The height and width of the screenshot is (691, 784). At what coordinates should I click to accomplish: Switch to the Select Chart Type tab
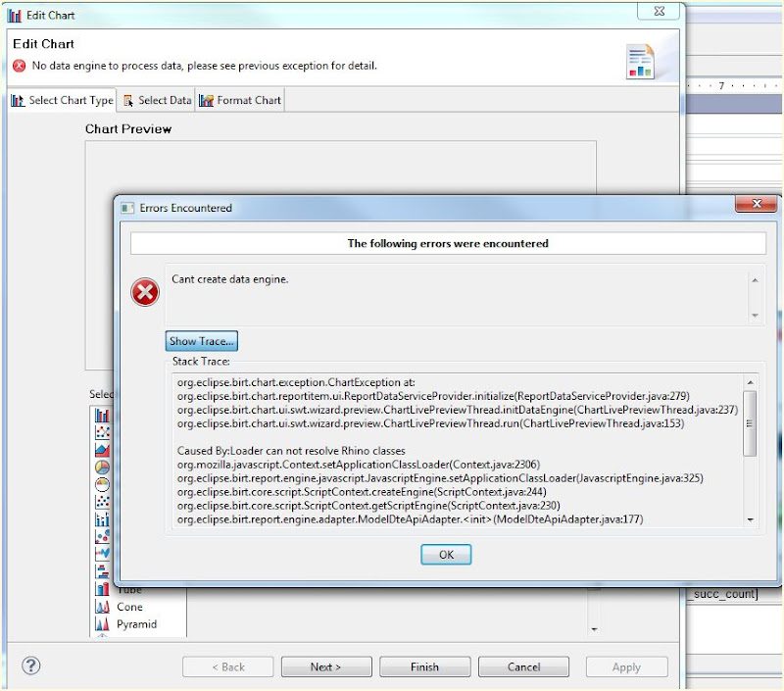[x=63, y=100]
